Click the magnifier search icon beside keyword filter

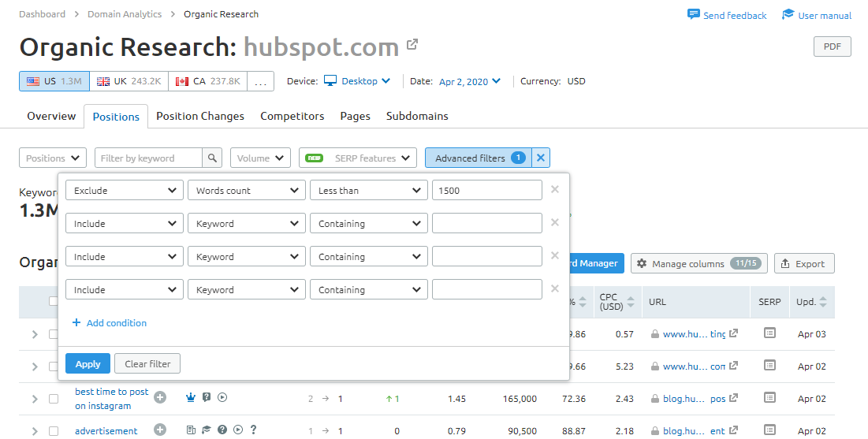212,158
